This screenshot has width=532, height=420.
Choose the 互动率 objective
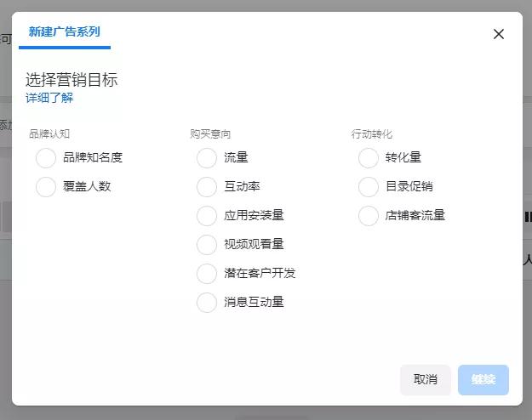pyautogui.click(x=207, y=187)
